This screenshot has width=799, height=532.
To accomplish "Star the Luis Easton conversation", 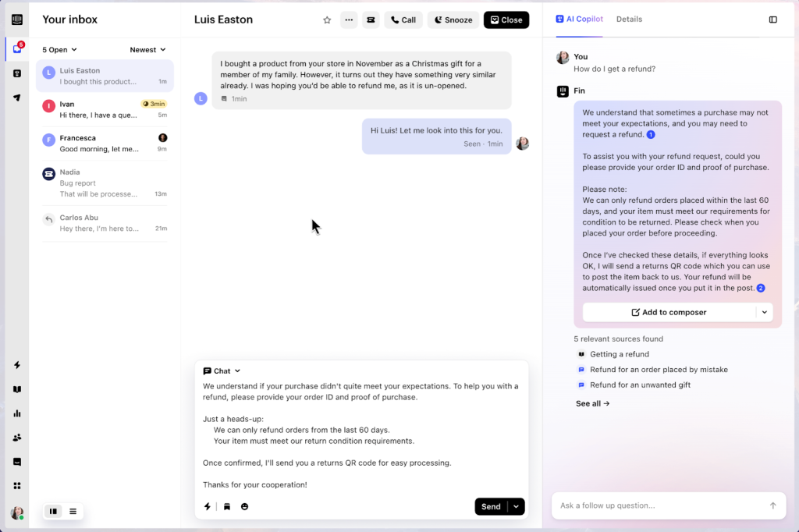I will pos(327,20).
